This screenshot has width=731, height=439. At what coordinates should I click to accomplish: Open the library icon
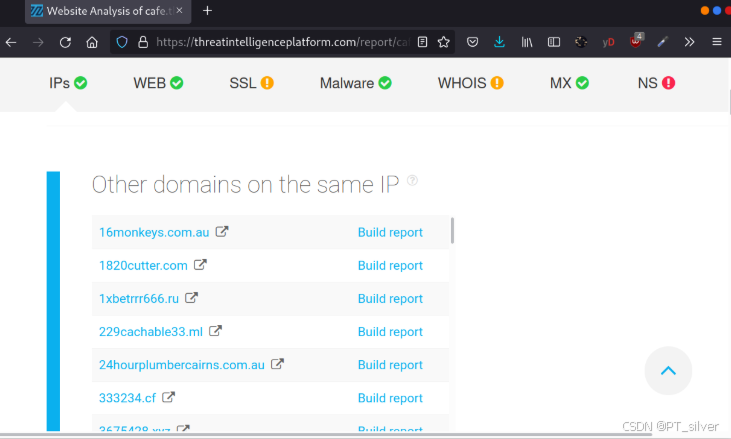click(527, 42)
